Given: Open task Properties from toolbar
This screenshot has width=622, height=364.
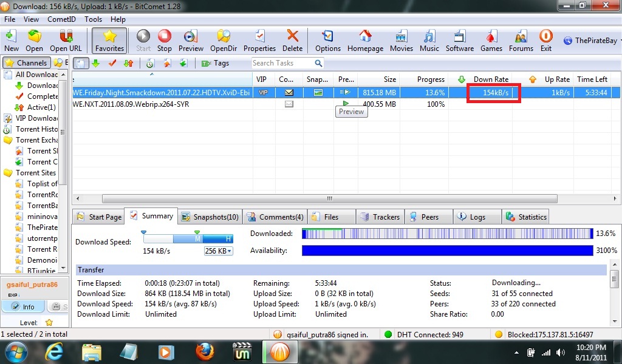Looking at the screenshot, I should [259, 41].
